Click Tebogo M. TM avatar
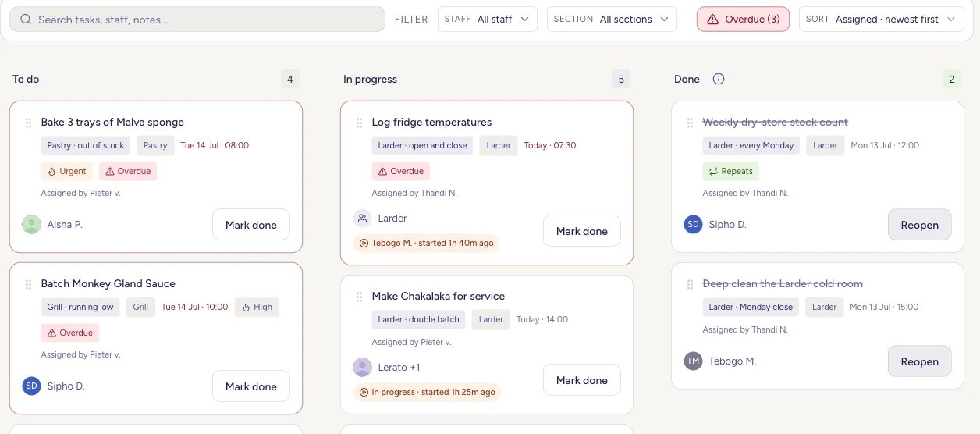The height and width of the screenshot is (434, 980). click(693, 361)
